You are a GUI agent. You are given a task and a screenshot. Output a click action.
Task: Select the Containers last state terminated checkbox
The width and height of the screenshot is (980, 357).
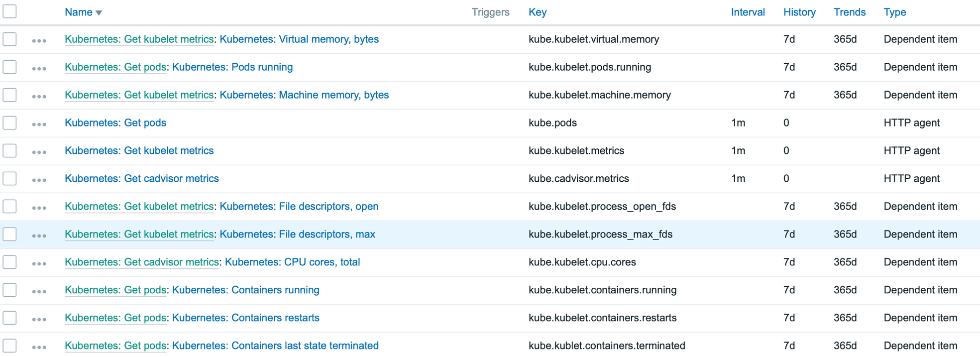pos(9,346)
